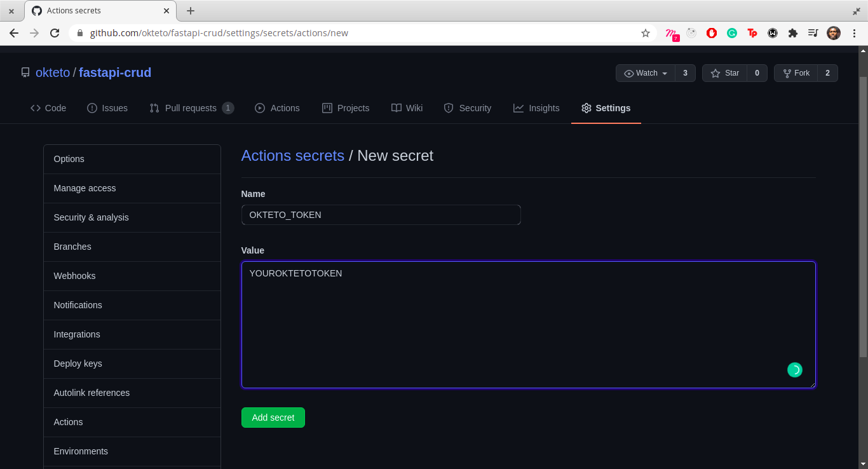
Task: Open Webhooks settings
Action: 132,276
